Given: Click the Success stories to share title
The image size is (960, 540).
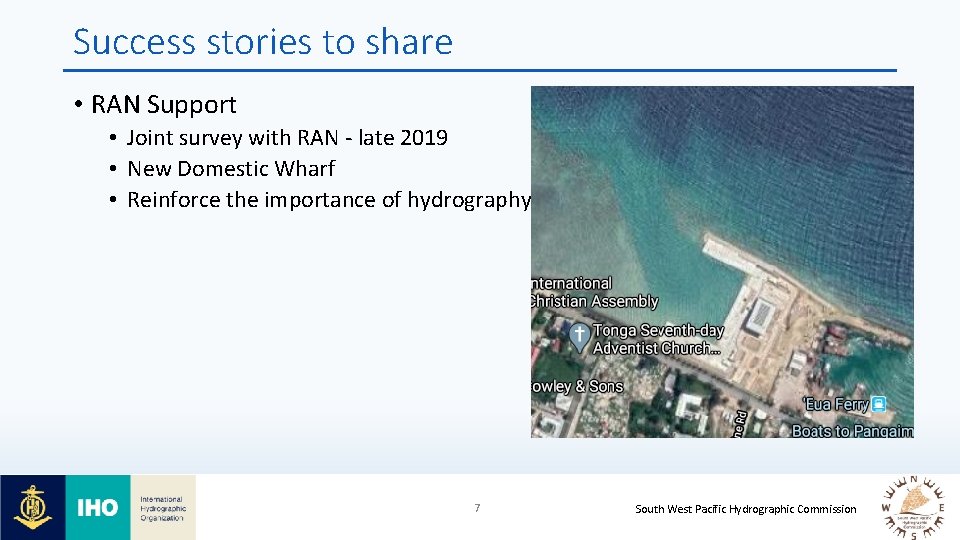Looking at the screenshot, I should [263, 42].
